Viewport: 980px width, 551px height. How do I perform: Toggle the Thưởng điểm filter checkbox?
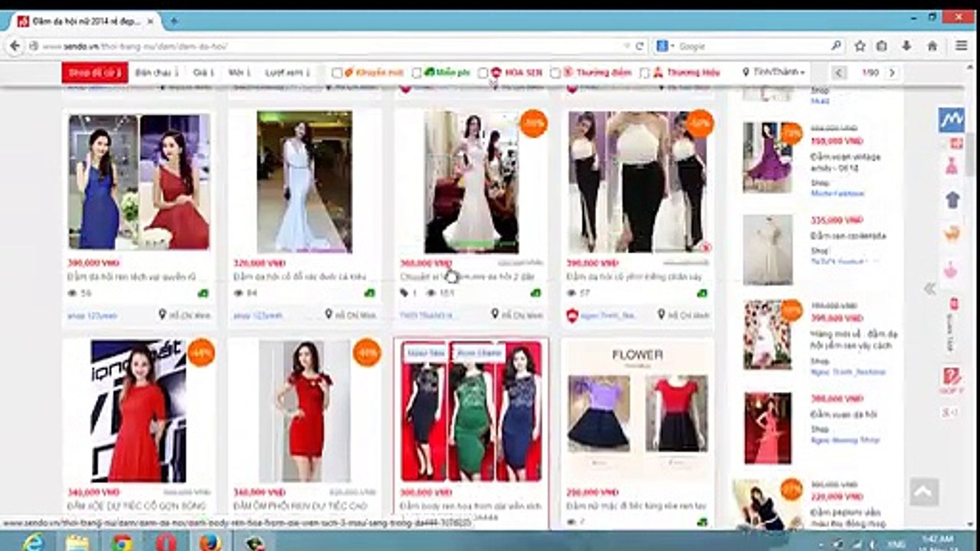[556, 73]
